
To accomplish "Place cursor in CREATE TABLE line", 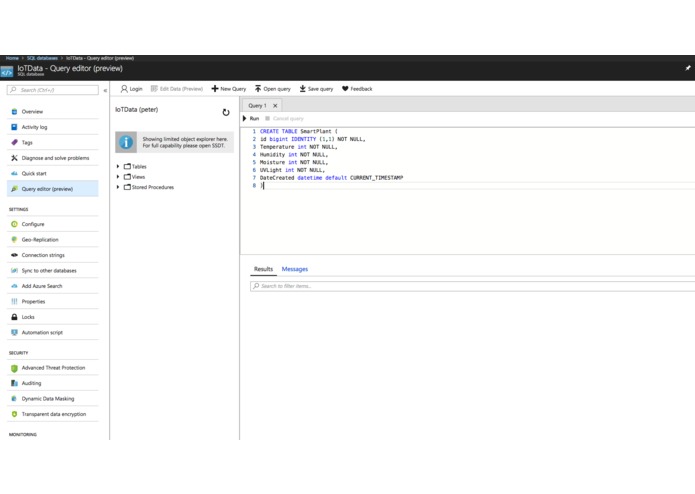I will [x=299, y=132].
